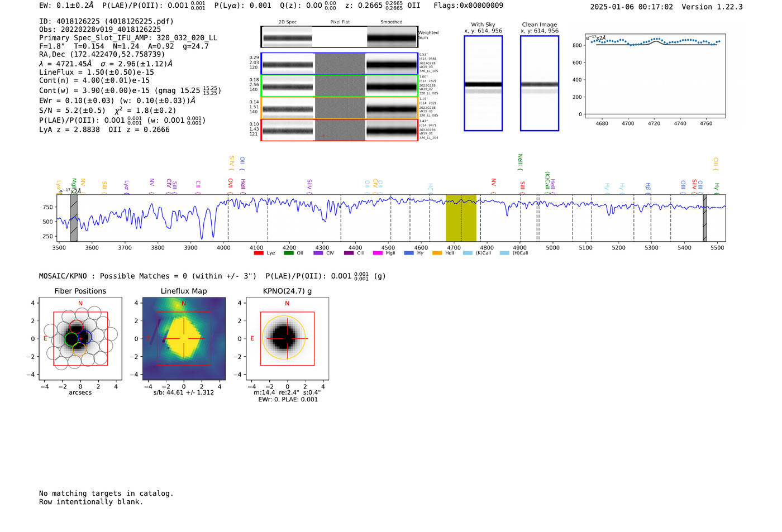This screenshot has height=532, width=782.
Task: Open the Clean Image cutout
Action: click(539, 83)
